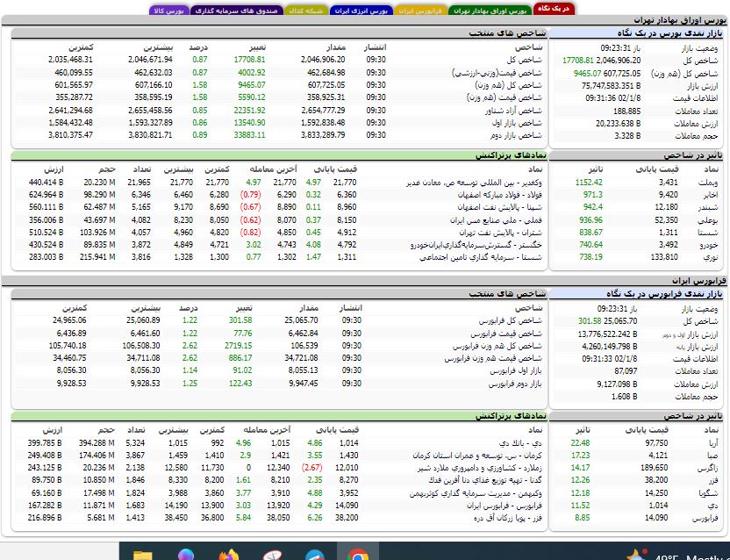730x560 pixels.
Task: Select 'بازار اول فرابورس' index row
Action: [x=516, y=371]
